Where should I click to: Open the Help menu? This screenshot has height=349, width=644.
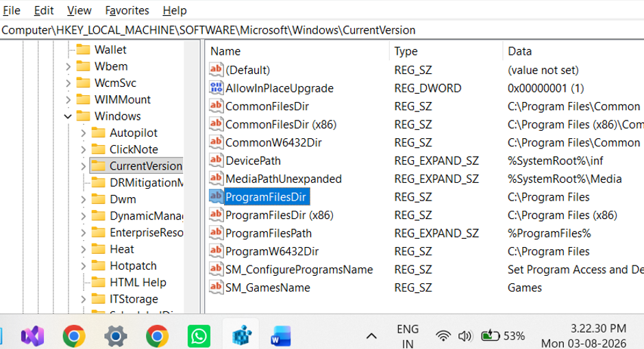175,10
